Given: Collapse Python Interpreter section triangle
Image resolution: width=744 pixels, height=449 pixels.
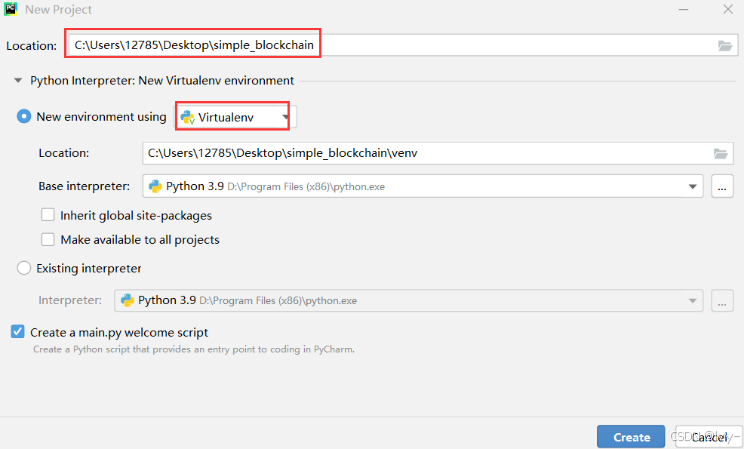Looking at the screenshot, I should (x=18, y=81).
